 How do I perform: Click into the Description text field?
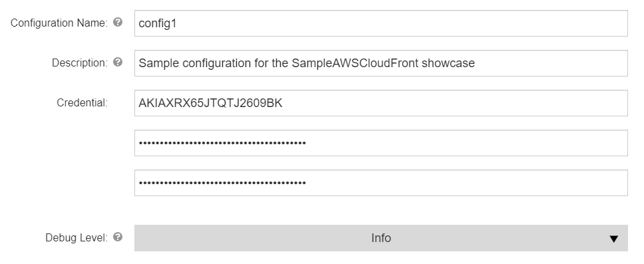[x=381, y=63]
